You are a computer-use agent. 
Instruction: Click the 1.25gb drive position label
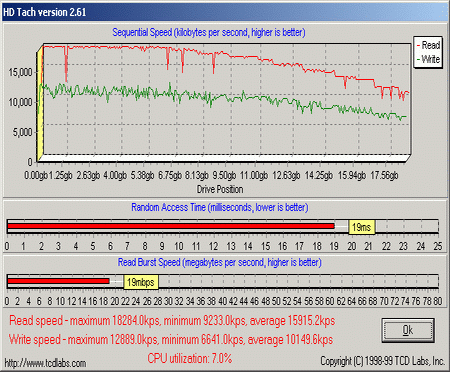coord(61,175)
